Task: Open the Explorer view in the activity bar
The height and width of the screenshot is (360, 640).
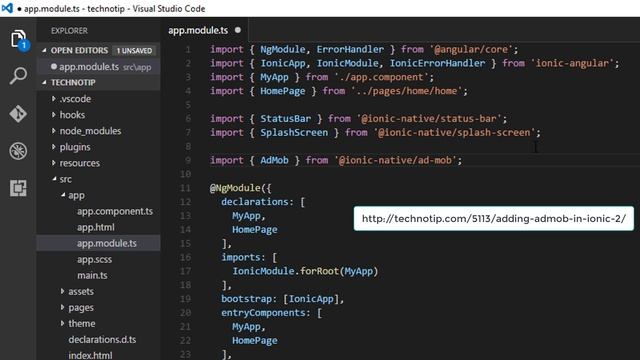Action: [x=18, y=39]
